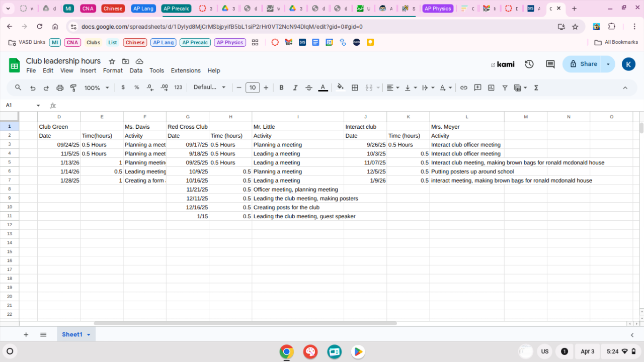The width and height of the screenshot is (644, 362).
Task: Open the Format menu
Action: click(113, 70)
